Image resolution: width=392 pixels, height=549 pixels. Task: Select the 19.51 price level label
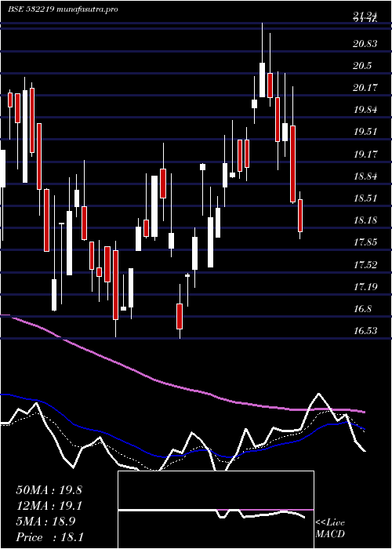tap(365, 132)
